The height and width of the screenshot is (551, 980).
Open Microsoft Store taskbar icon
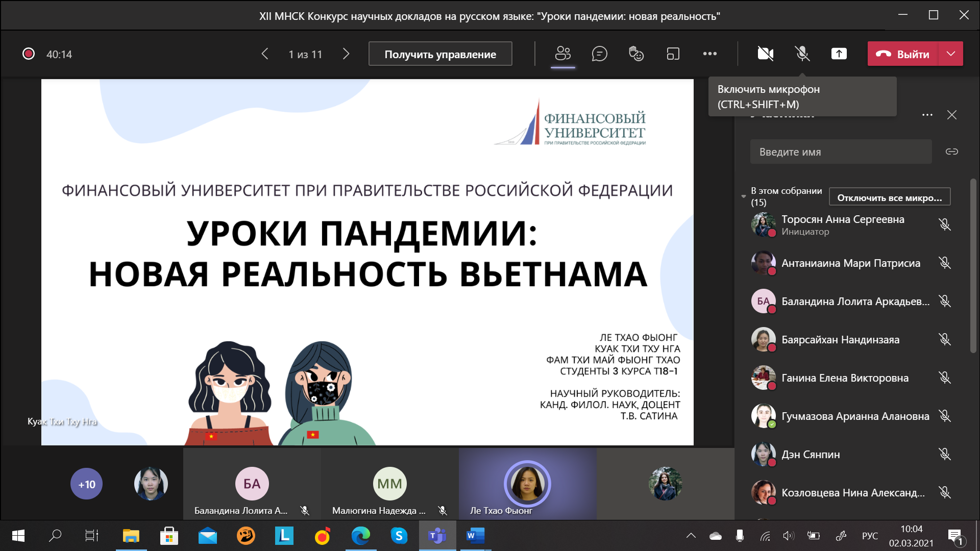169,536
